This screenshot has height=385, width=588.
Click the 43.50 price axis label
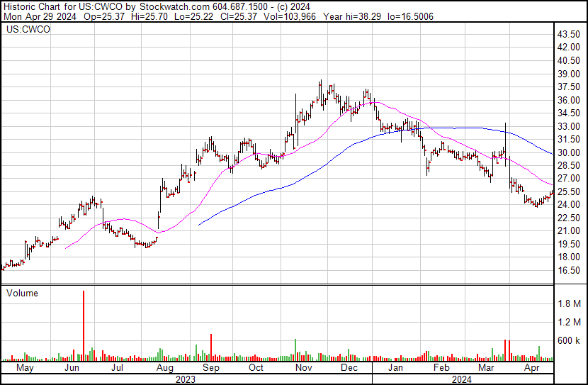[568, 34]
